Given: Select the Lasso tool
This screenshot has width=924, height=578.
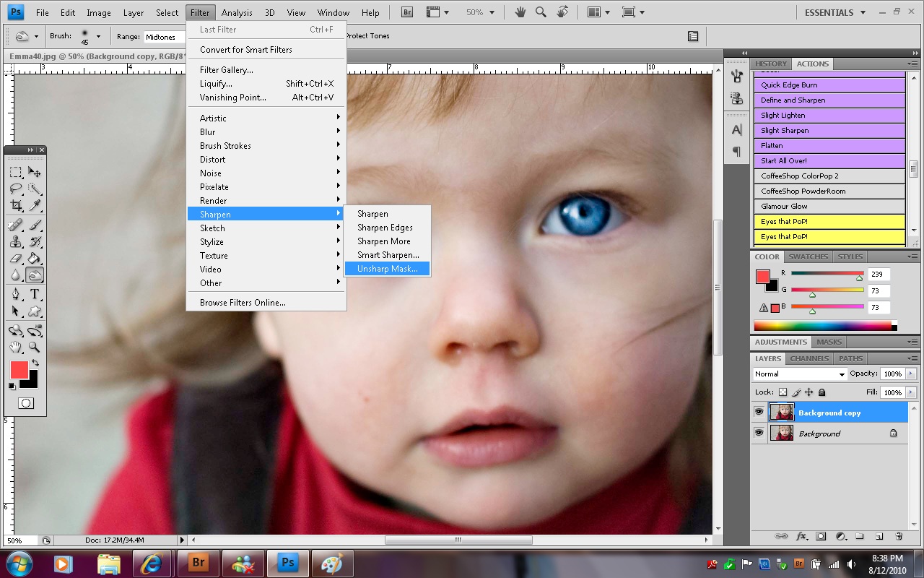Looking at the screenshot, I should 16,189.
